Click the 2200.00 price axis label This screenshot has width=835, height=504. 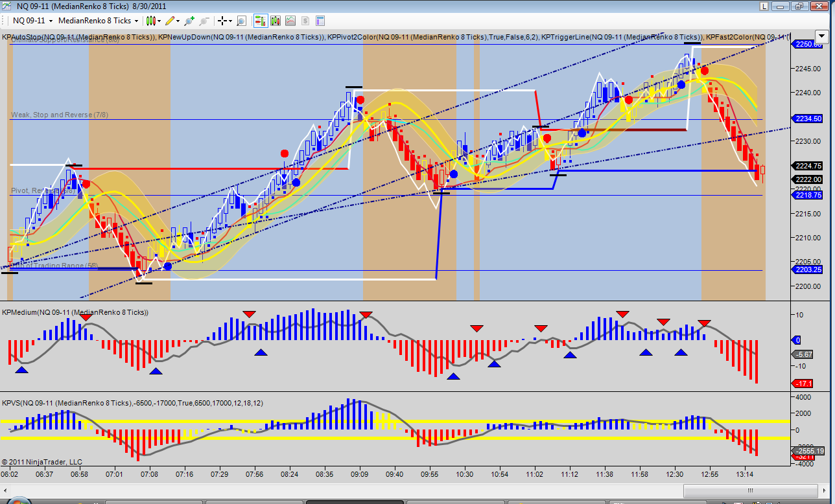coord(808,286)
